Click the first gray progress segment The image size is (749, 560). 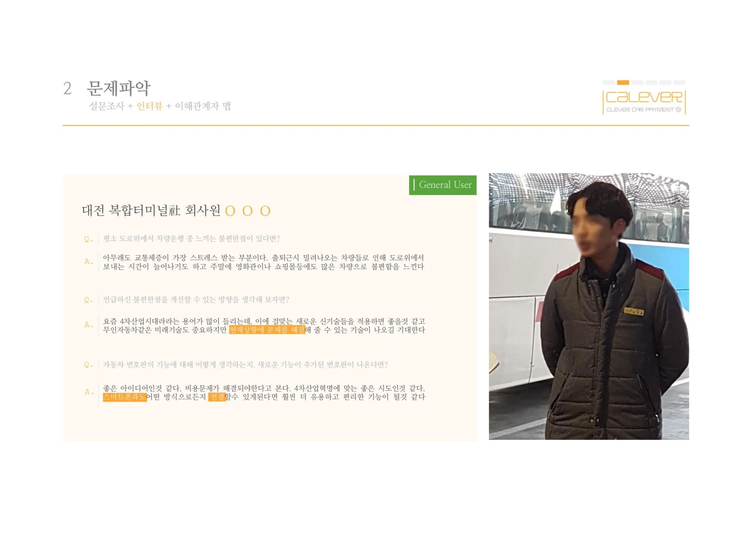(x=609, y=82)
